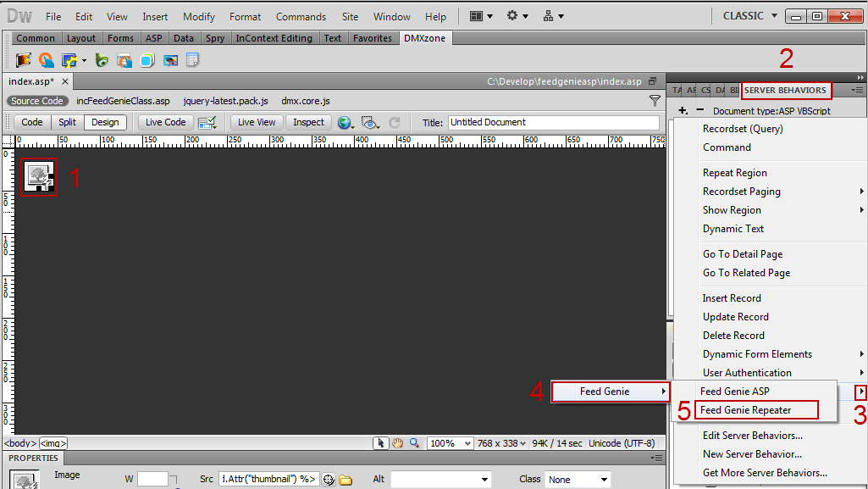Select Source Code in related files bar

click(37, 101)
